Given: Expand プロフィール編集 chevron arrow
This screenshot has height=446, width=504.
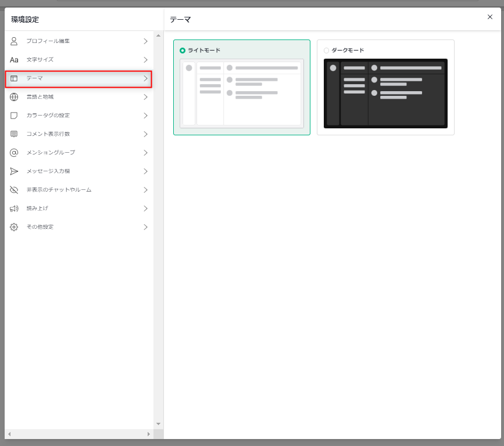Looking at the screenshot, I should click(145, 41).
